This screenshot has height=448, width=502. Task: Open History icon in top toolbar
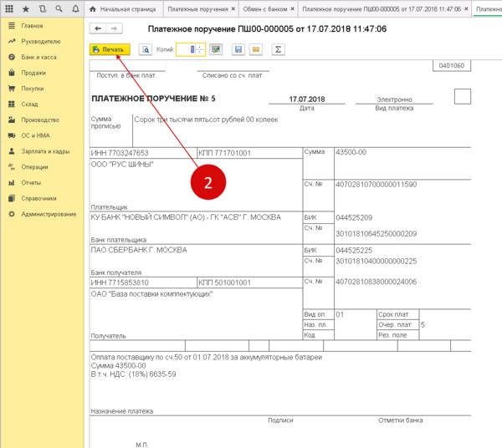coord(43,9)
